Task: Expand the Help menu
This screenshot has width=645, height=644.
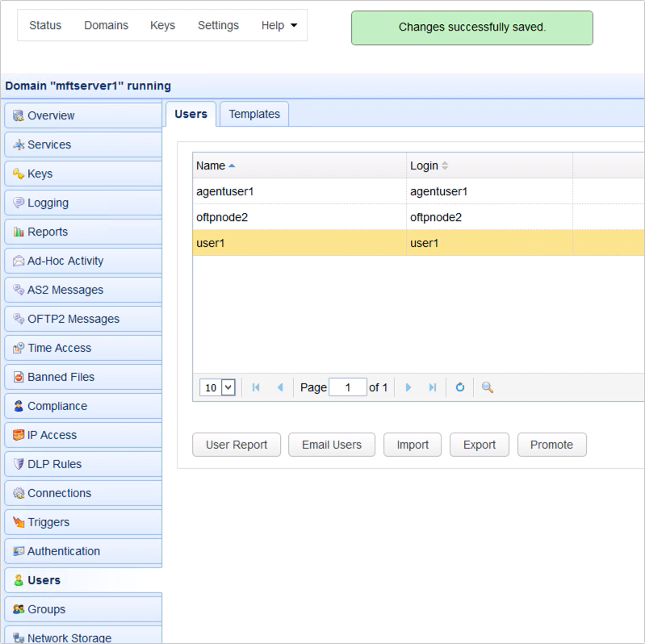Action: (x=279, y=25)
